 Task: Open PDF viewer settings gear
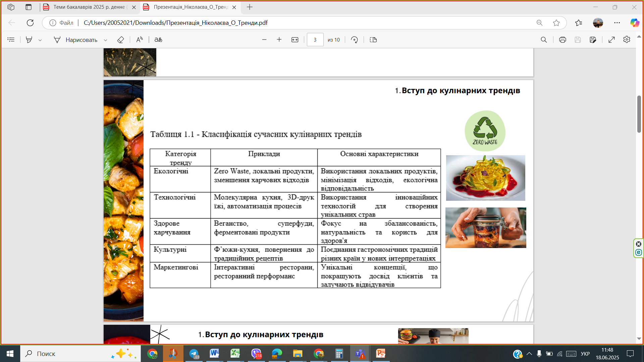click(627, 40)
